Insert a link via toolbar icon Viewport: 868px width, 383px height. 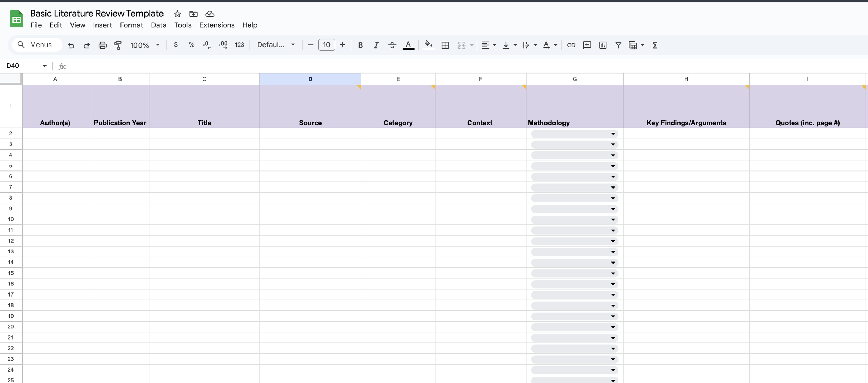coord(571,45)
